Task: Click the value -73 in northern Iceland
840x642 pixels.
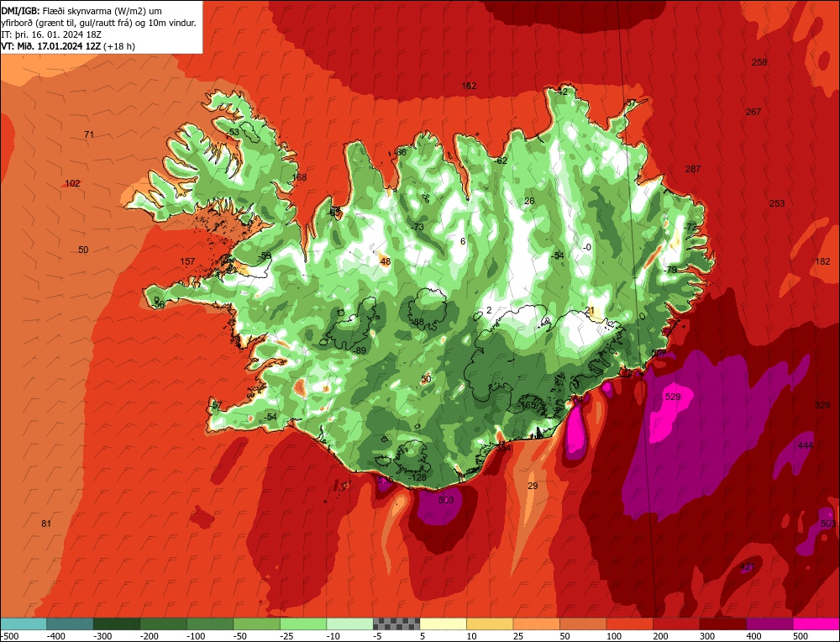Action: 417,227
